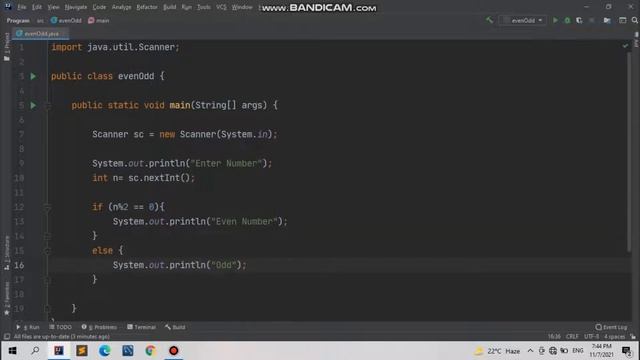Click the Run Anything window icon
Viewport: 640px width, 360px height.
(x=622, y=20)
